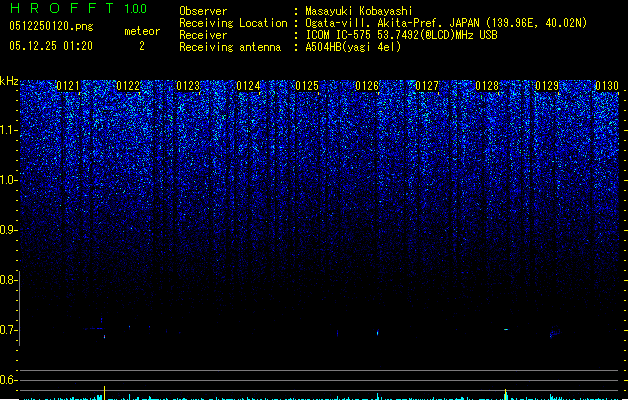Click the 0123 time marker
The height and width of the screenshot is (400, 629).
[x=188, y=86]
